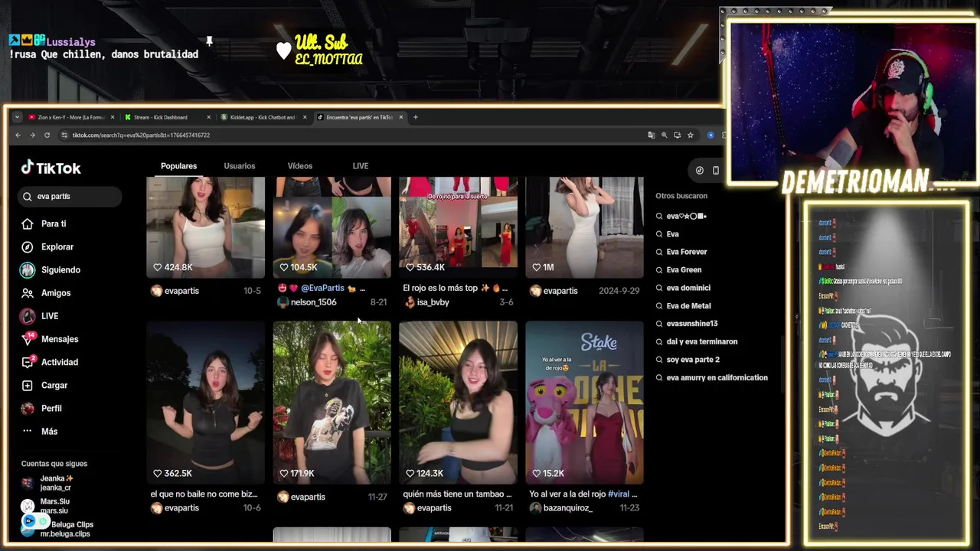Reload the TikTok page
Image resolution: width=980 pixels, height=551 pixels.
pos(47,135)
